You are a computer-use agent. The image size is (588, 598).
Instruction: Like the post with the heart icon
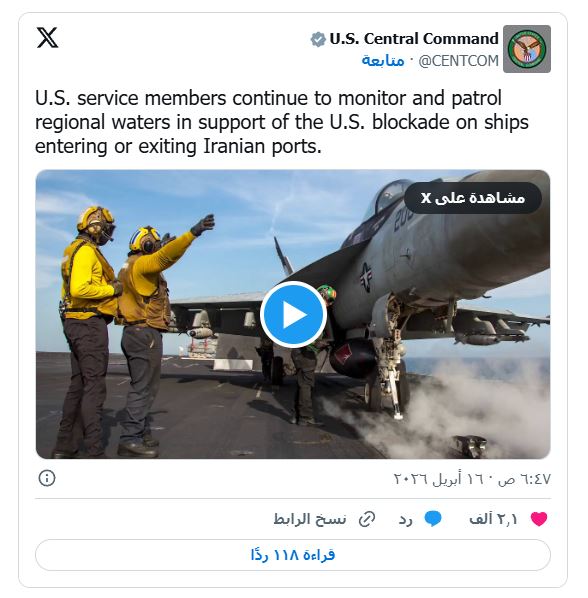pyautogui.click(x=539, y=519)
